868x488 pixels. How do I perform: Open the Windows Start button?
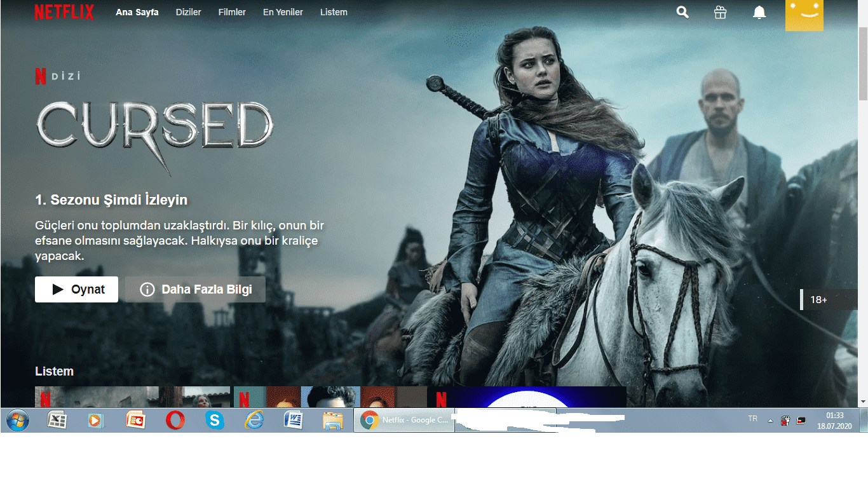tap(17, 420)
